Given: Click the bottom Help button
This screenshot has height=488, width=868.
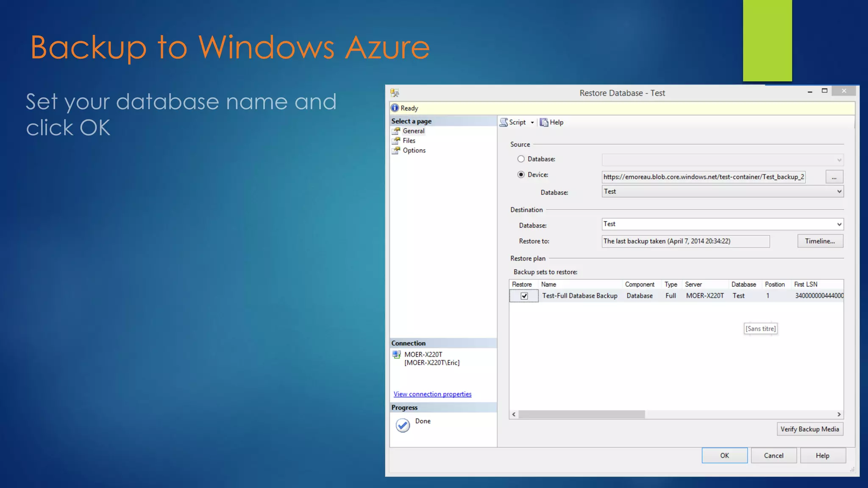Looking at the screenshot, I should click(x=823, y=455).
